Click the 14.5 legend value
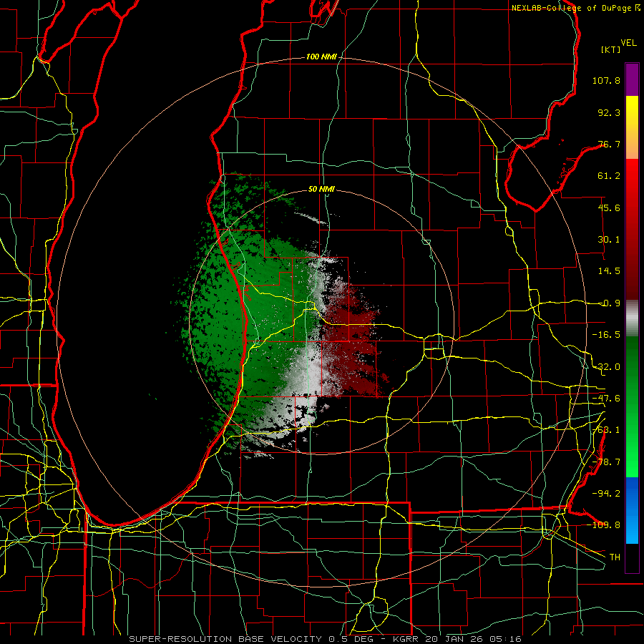Screen dimensions: 644x644 tap(609, 271)
